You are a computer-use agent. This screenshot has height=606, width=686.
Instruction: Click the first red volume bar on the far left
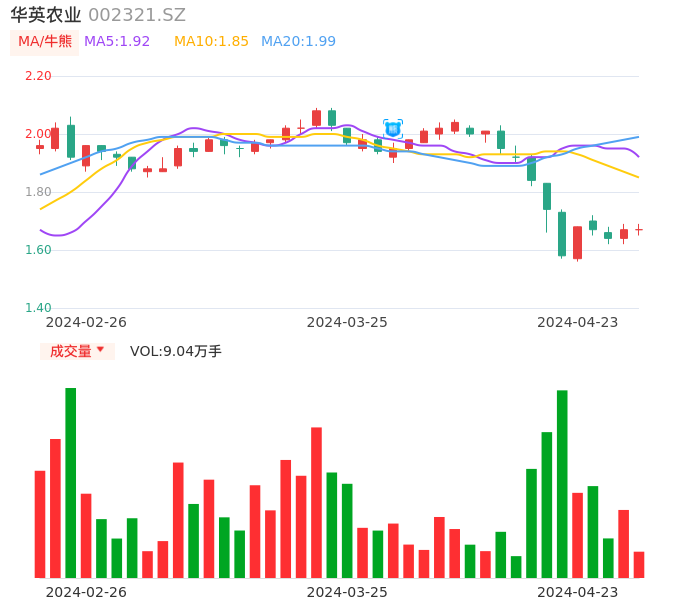click(40, 524)
